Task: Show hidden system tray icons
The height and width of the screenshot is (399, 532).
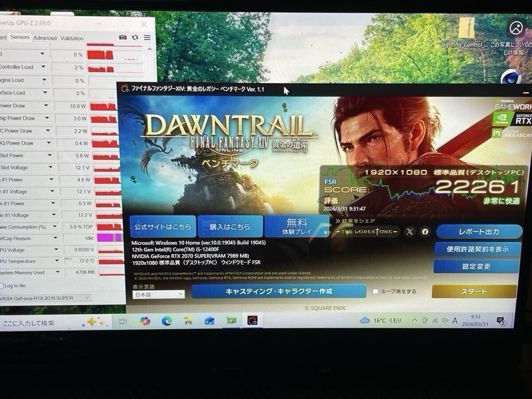Action: click(x=415, y=320)
